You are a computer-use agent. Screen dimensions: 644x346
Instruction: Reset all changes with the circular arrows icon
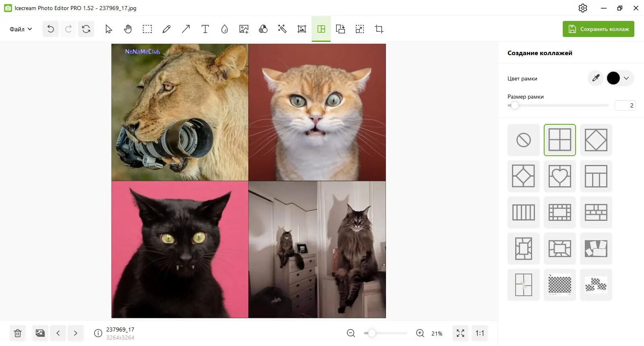(x=86, y=29)
